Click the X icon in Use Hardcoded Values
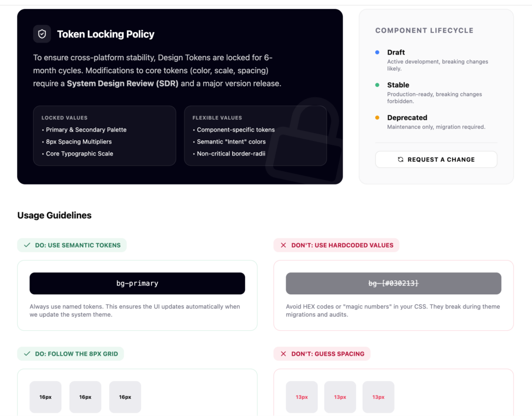Image resolution: width=532 pixels, height=416 pixels. 283,245
